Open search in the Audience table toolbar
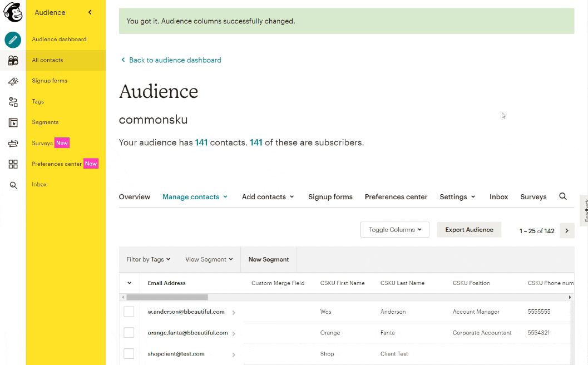Image resolution: width=588 pixels, height=365 pixels. tap(562, 196)
